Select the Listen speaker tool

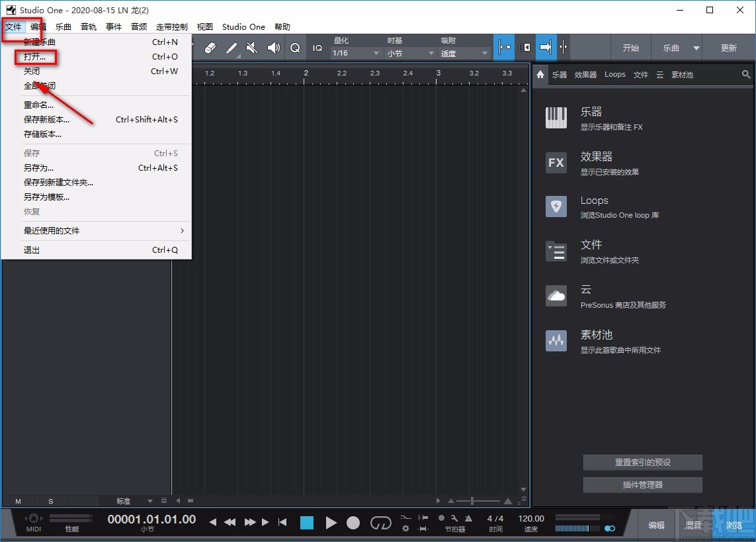273,48
